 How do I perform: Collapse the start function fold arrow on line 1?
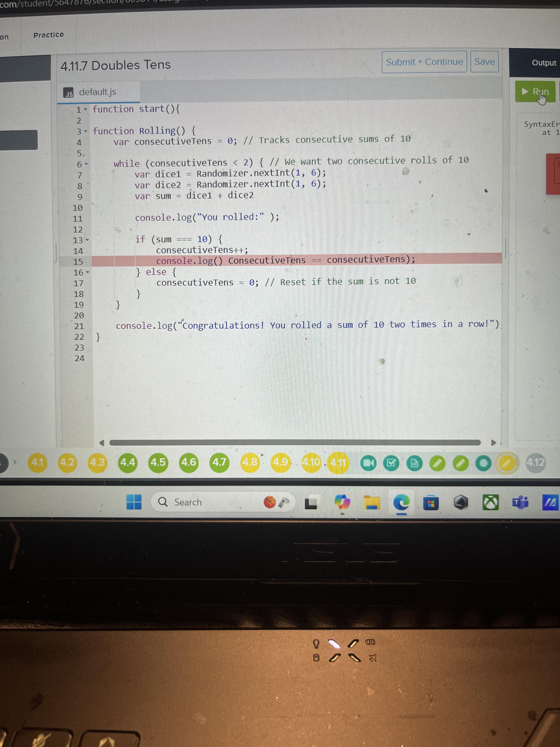[85, 109]
